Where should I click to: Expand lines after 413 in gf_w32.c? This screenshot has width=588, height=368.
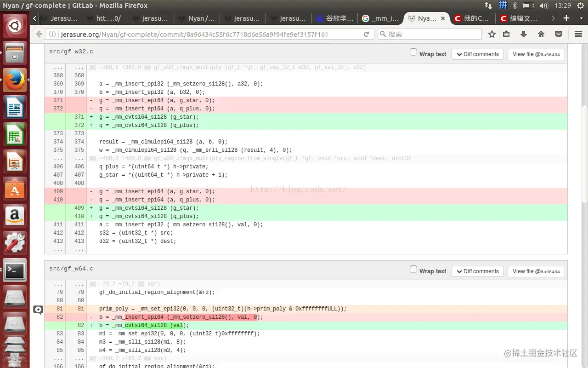[x=58, y=249]
